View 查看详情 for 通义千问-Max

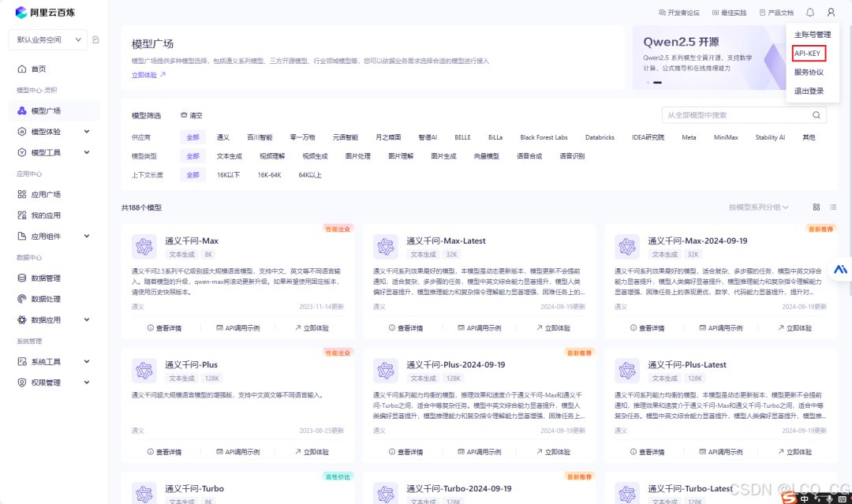(x=164, y=328)
